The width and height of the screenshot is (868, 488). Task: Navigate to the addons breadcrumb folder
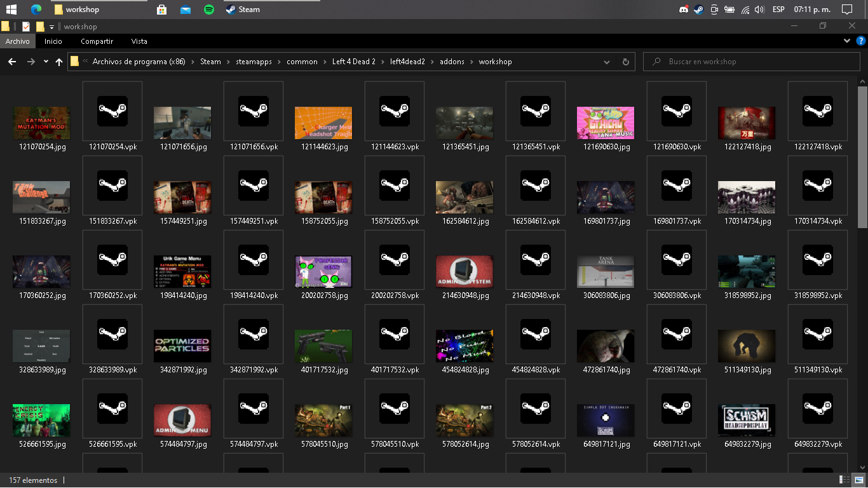(x=452, y=62)
